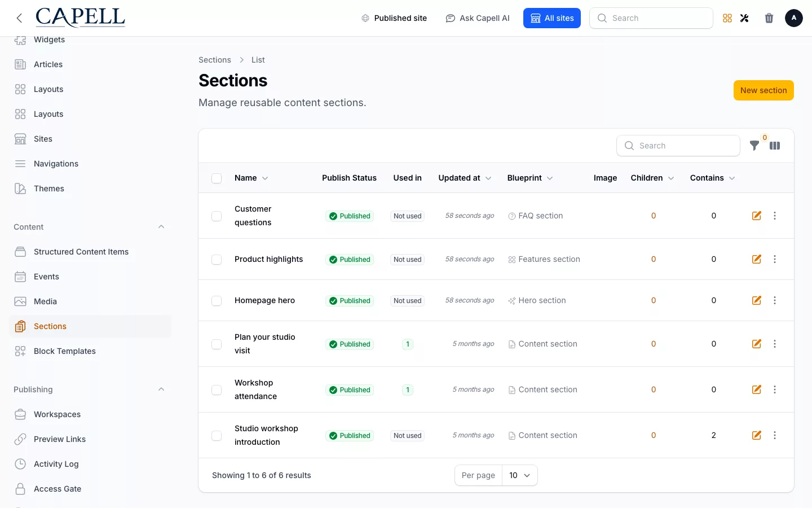Click the Sites storefront icon in sidebar
This screenshot has height=508, width=812.
20,139
